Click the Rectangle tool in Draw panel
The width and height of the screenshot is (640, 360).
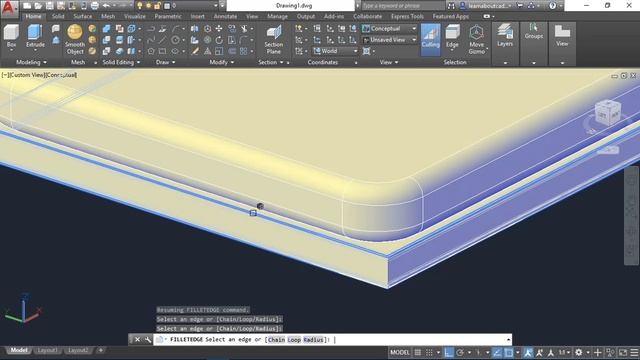(162, 51)
